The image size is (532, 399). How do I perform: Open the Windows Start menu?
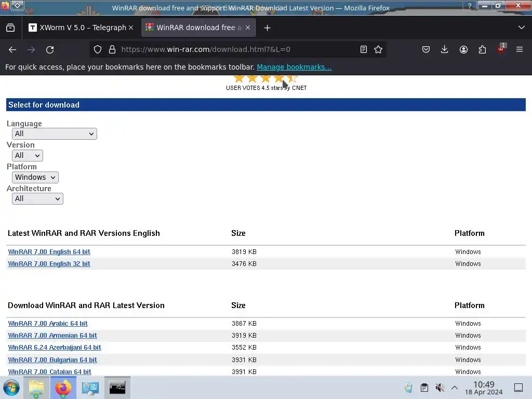[x=11, y=388]
